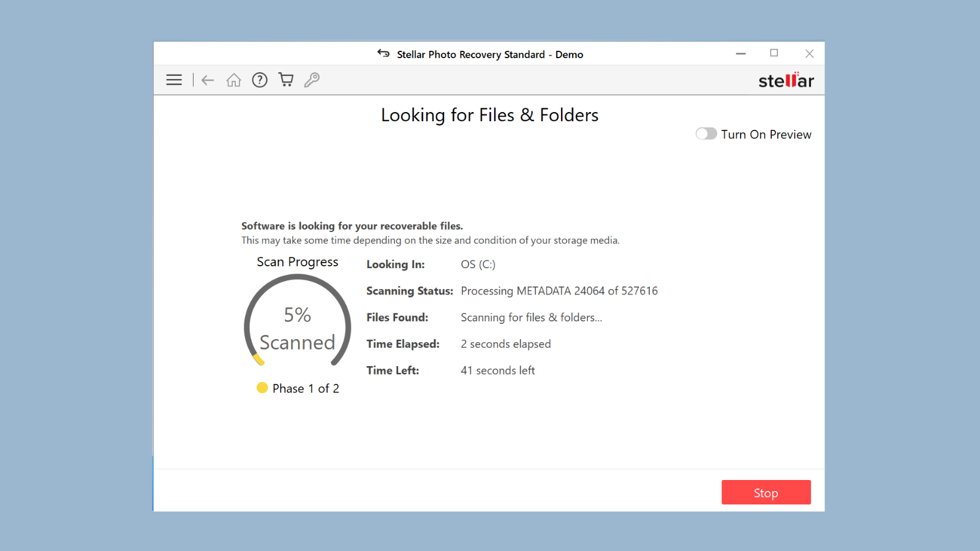Click "Software is looking for your recoverable files."

point(352,226)
